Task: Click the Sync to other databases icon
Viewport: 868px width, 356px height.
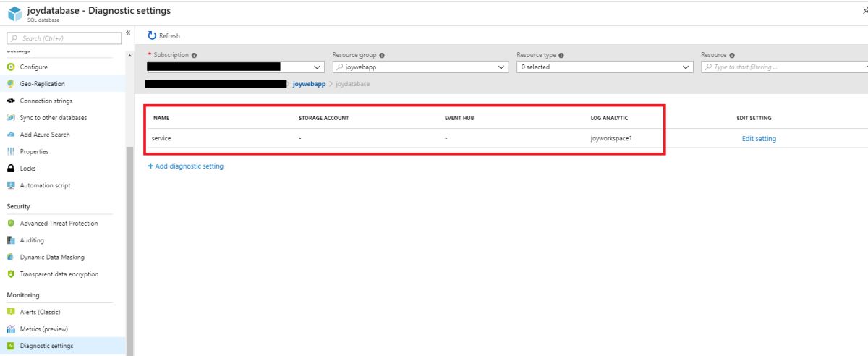Action: pos(11,118)
